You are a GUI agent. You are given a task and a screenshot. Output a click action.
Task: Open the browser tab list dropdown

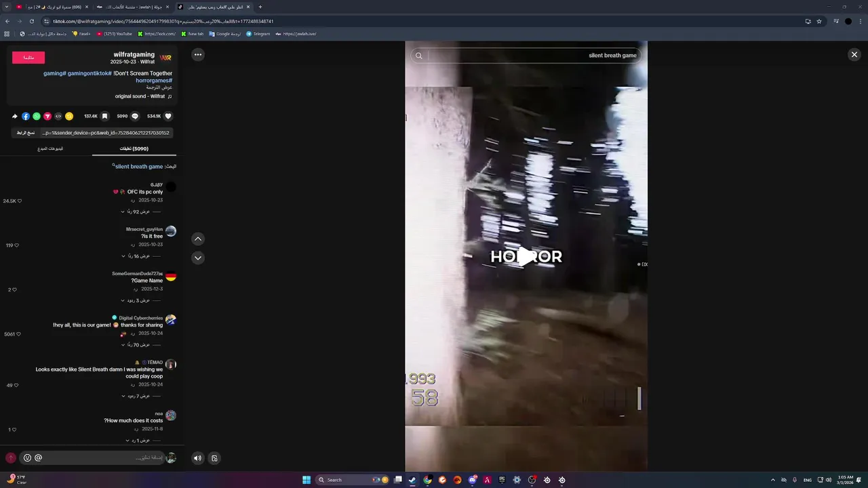(x=7, y=7)
